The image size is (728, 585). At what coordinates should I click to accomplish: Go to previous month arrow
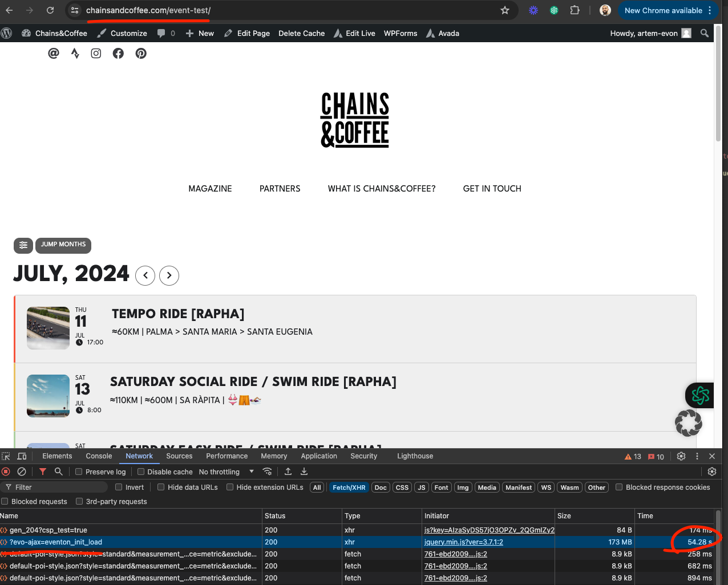click(145, 275)
